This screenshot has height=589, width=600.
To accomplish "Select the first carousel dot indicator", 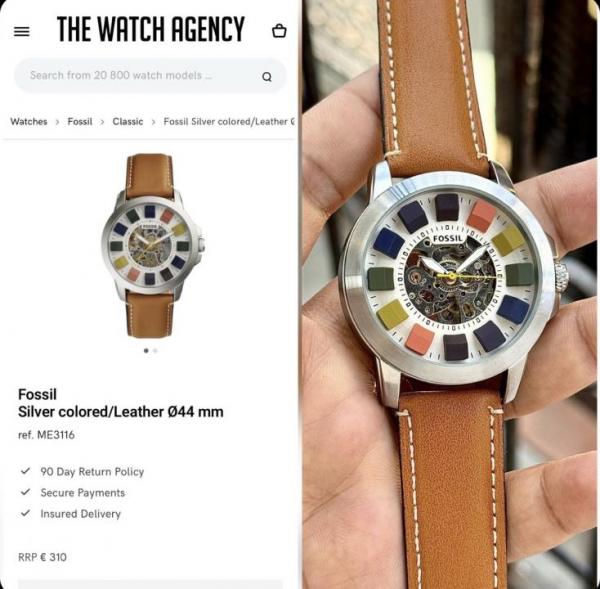I will pos(146,350).
